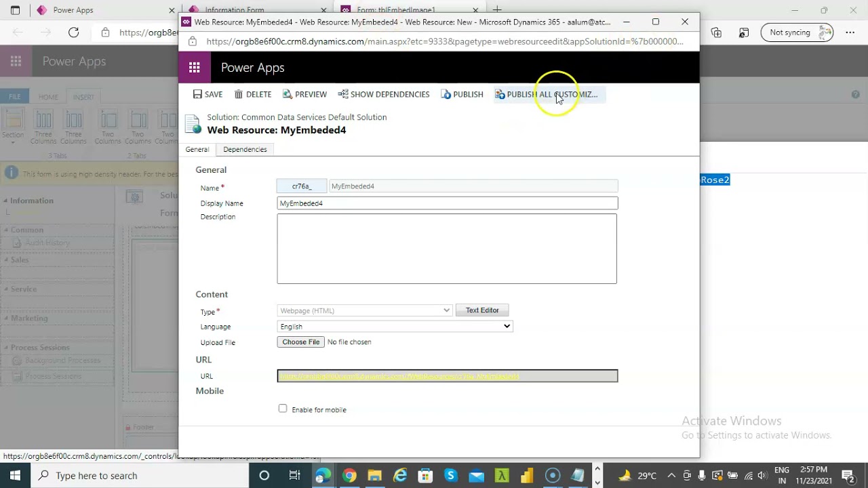Viewport: 868px width, 488px height.
Task: Click the Rose2 highlighted text
Action: [715, 180]
